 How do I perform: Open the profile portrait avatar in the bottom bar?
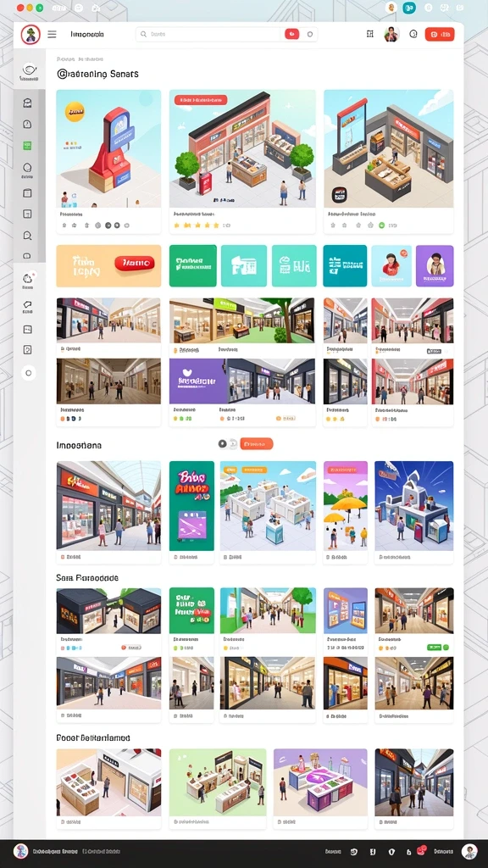coord(469,851)
